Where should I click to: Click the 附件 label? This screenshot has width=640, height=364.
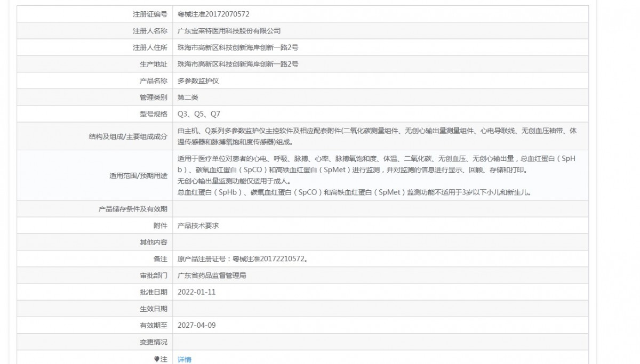160,225
